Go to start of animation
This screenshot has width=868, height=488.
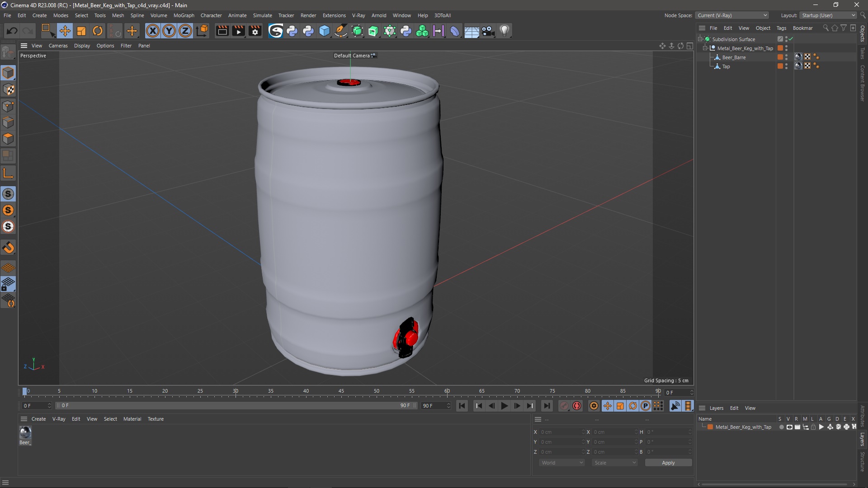pos(462,406)
